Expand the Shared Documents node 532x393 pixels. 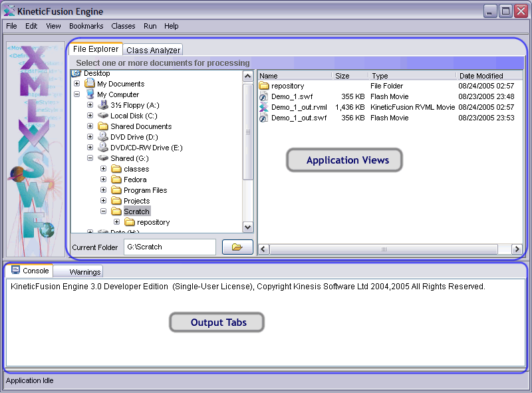[90, 126]
